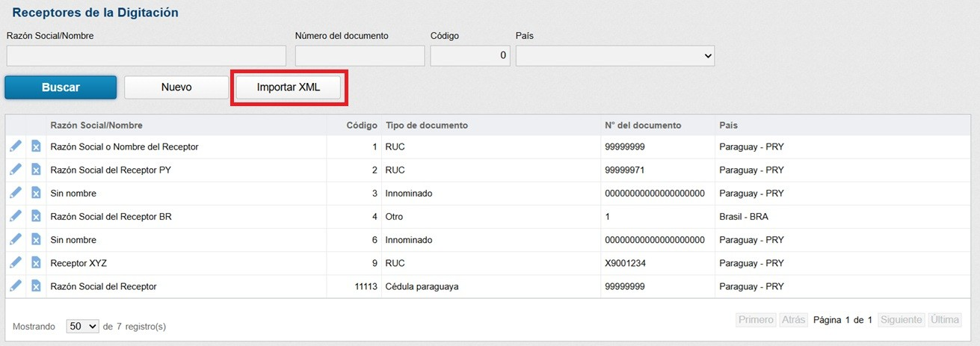Open the País dropdown filter

pyautogui.click(x=614, y=56)
